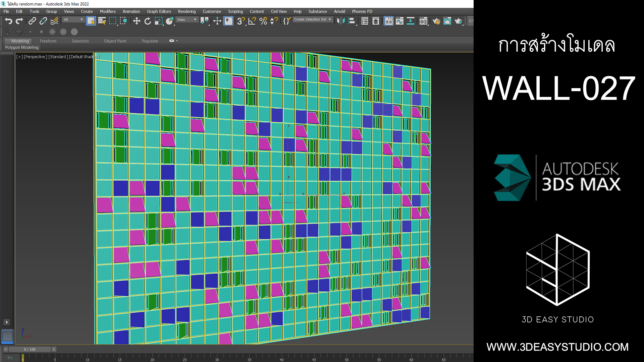Viewport: 644px width, 362px height.
Task: Click the 0 / 100 time slider
Action: pos(30,349)
